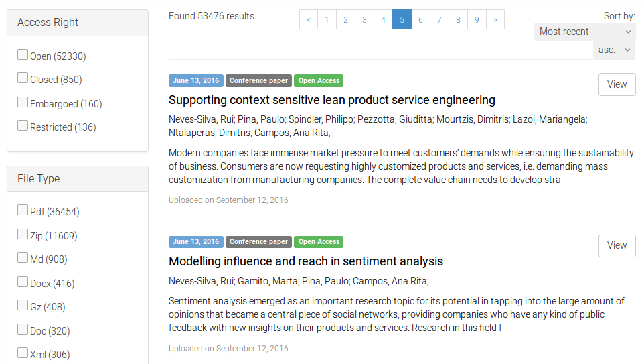This screenshot has height=364, width=644.
Task: Open 'Modelling influence and reach in sentiment analysis'
Action: [x=305, y=261]
